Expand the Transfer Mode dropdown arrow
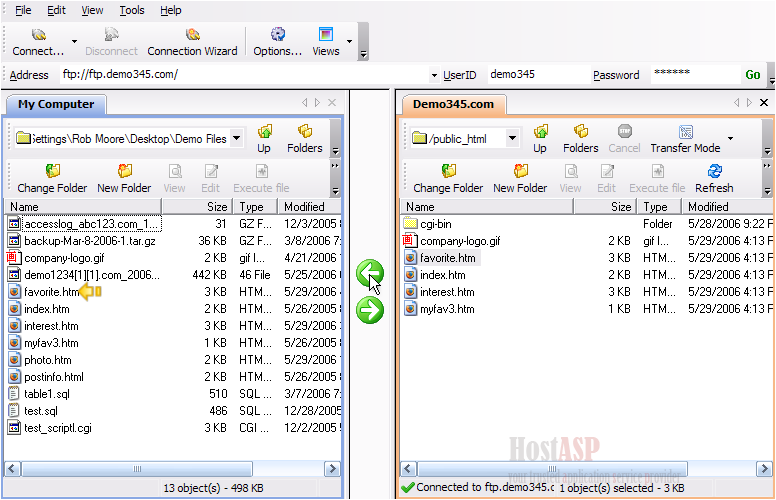The height and width of the screenshot is (500, 776). pyautogui.click(x=730, y=138)
